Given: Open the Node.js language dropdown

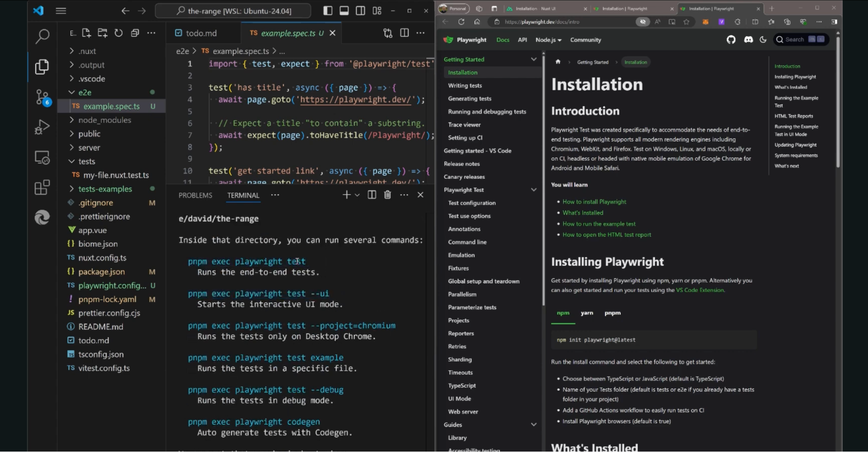Looking at the screenshot, I should pos(548,40).
